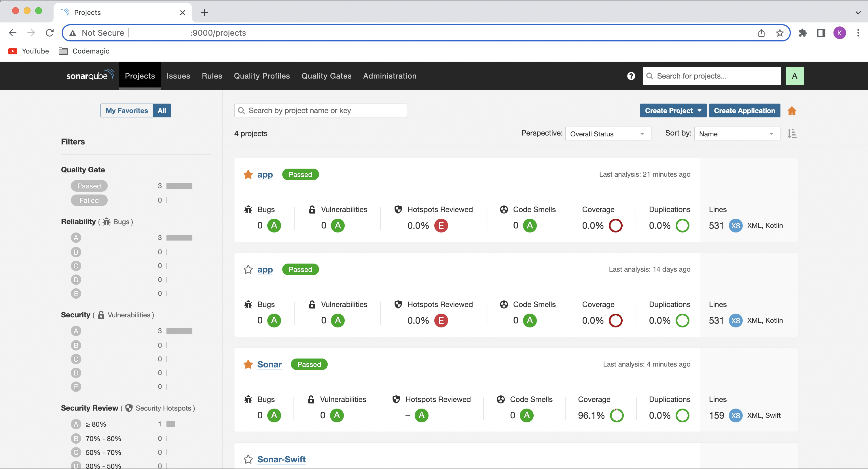This screenshot has width=868, height=469.
Task: Switch to My Favorites projects view
Action: pyautogui.click(x=127, y=110)
